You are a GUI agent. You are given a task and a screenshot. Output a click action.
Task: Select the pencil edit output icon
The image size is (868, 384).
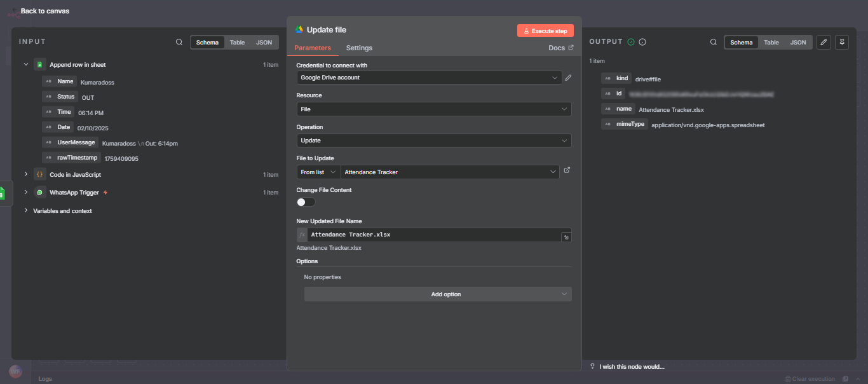coord(824,41)
